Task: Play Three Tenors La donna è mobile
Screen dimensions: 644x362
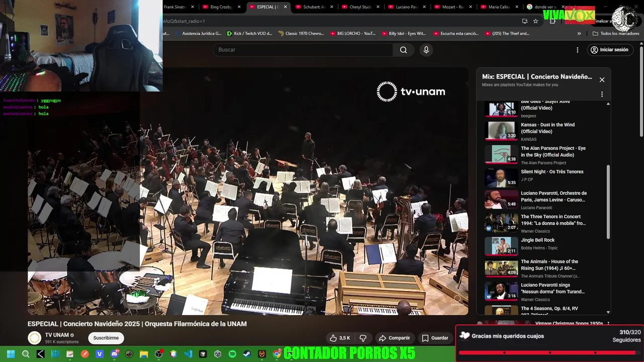Action: [x=501, y=223]
